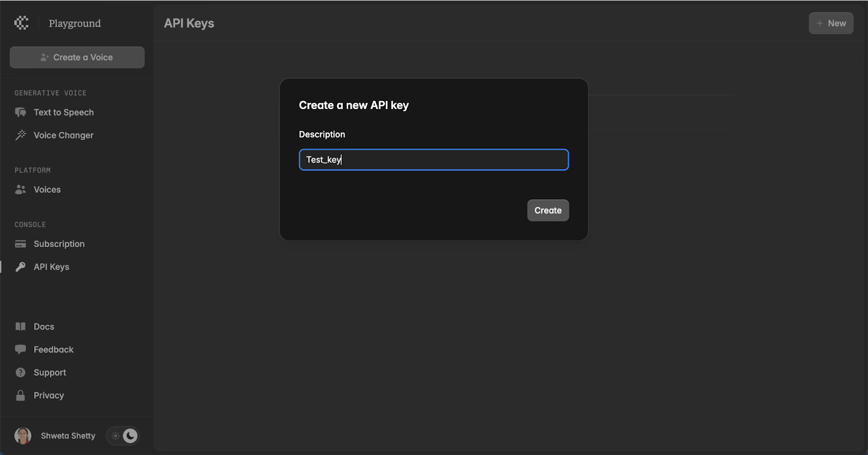
Task: Open the Support link
Action: click(x=50, y=372)
